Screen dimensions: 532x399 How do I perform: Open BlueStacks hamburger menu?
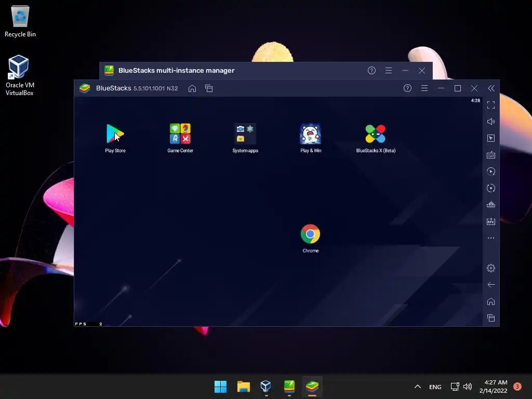[424, 88]
